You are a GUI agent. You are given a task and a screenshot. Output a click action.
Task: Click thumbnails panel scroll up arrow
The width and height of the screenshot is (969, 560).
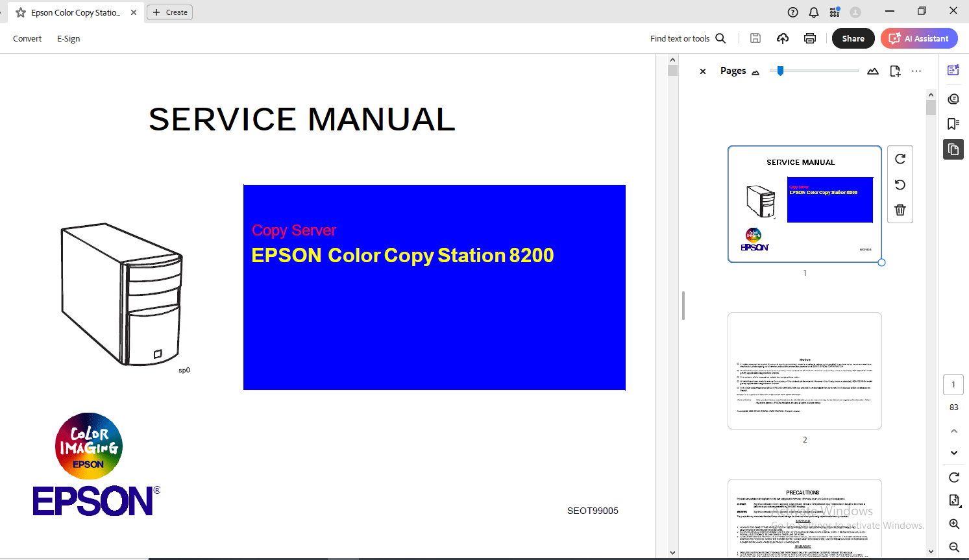click(931, 95)
